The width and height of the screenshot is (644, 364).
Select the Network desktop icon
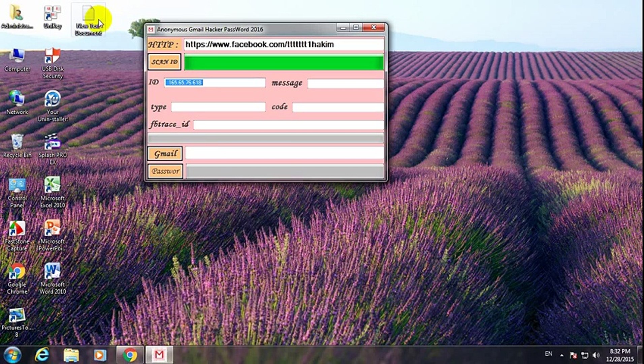point(17,103)
